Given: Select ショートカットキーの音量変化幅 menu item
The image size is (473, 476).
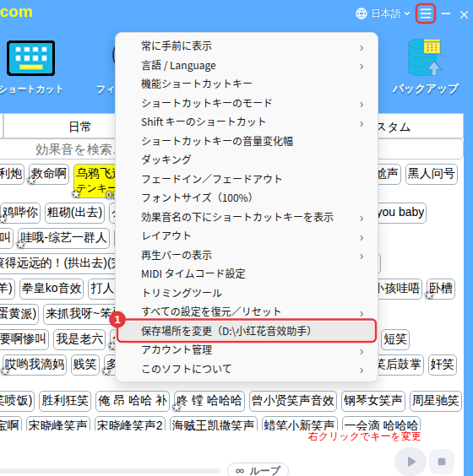Looking at the screenshot, I should [x=247, y=141].
